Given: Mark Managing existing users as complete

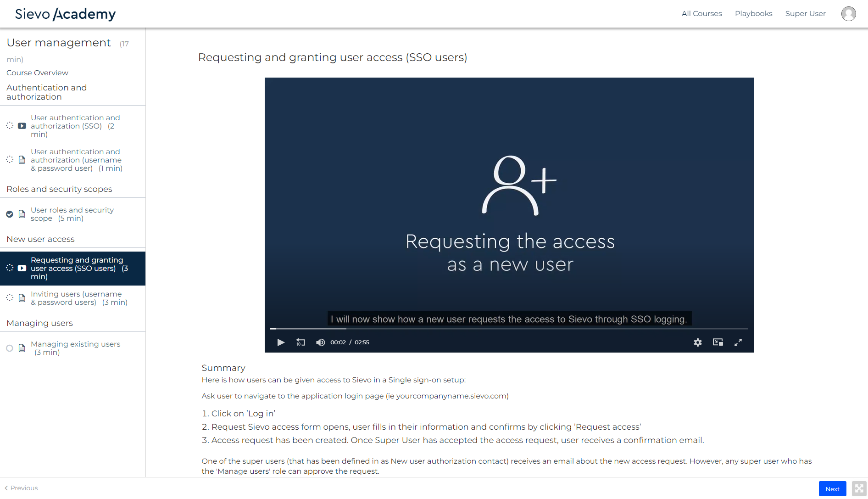Looking at the screenshot, I should click(10, 348).
